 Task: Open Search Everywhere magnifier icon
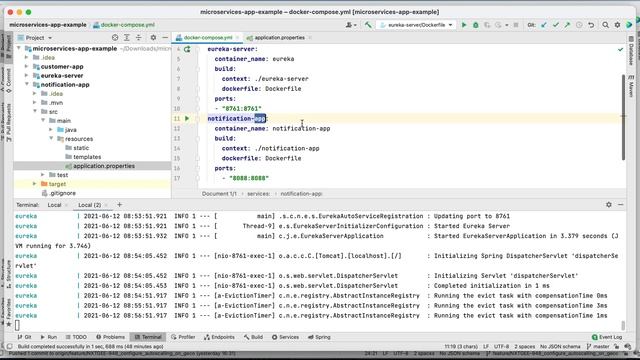pos(605,25)
